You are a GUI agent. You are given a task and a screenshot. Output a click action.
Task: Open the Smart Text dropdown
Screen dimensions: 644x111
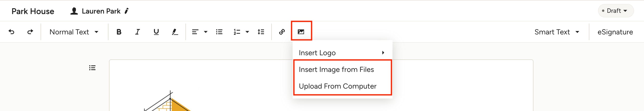tap(557, 32)
